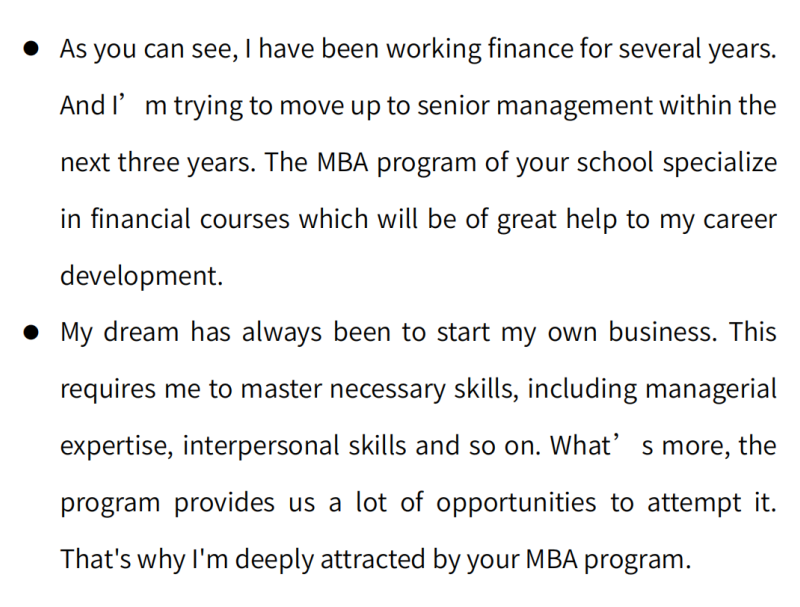Click the first bullet point marker
800x607 pixels.
(x=31, y=48)
